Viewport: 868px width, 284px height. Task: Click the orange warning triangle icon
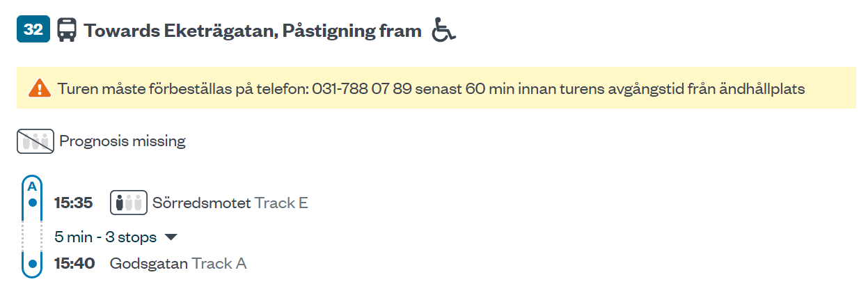[40, 88]
